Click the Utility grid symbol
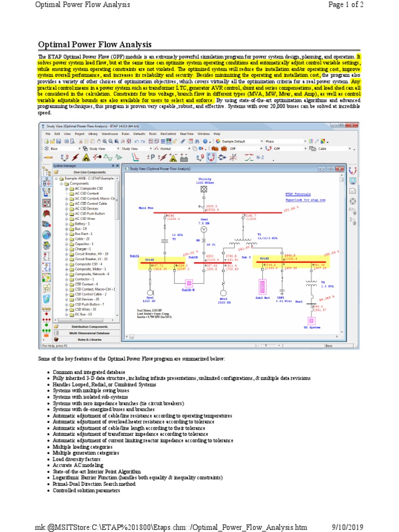Screen dimensions: 399x532 point(204,189)
